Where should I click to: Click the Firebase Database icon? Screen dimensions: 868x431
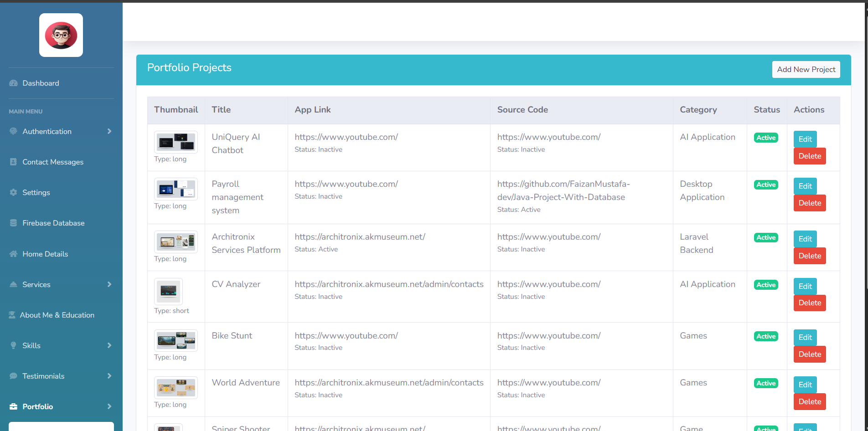pyautogui.click(x=14, y=223)
